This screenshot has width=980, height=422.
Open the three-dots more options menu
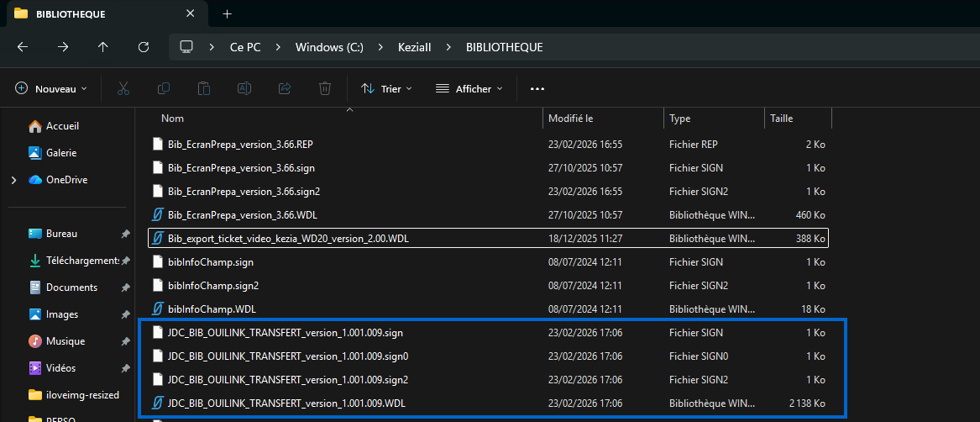coord(537,88)
